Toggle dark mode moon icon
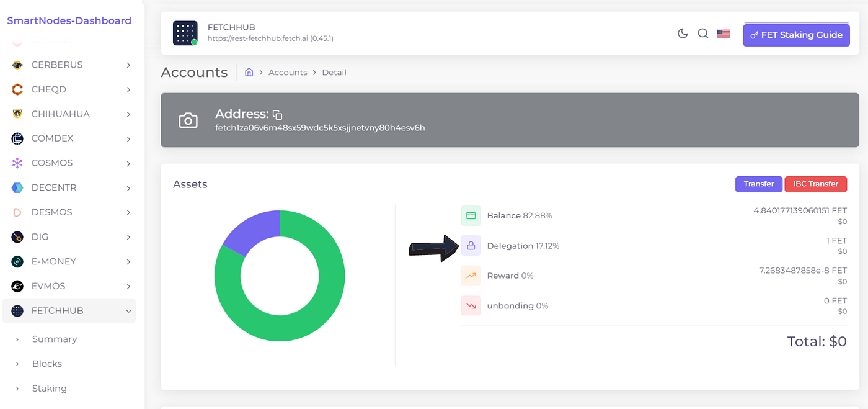The image size is (868, 409). (x=683, y=34)
